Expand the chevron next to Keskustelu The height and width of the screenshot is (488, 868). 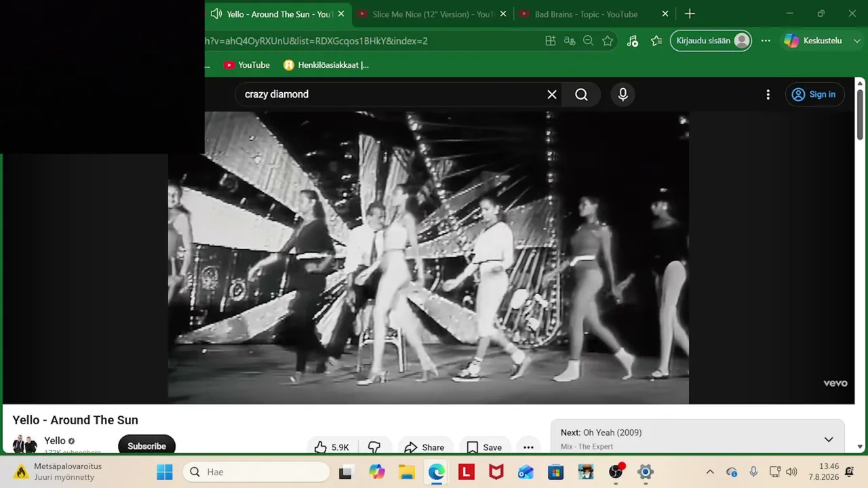[x=857, y=41]
